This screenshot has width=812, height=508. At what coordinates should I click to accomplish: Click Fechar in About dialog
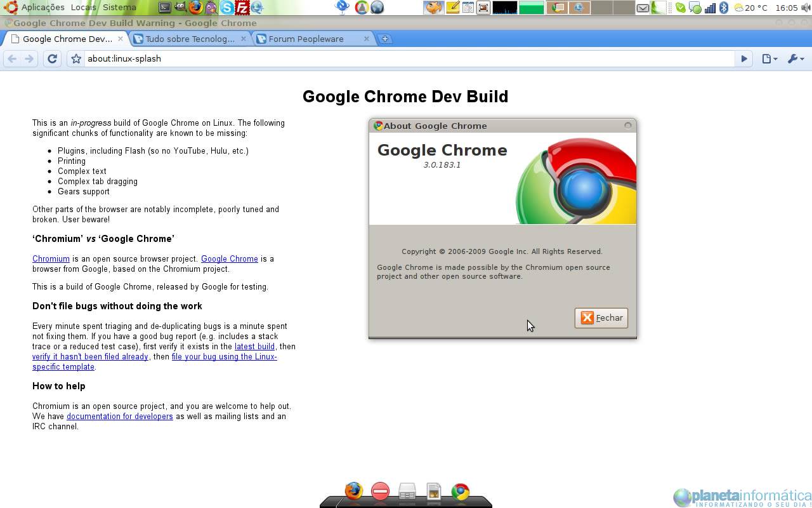[x=601, y=318]
